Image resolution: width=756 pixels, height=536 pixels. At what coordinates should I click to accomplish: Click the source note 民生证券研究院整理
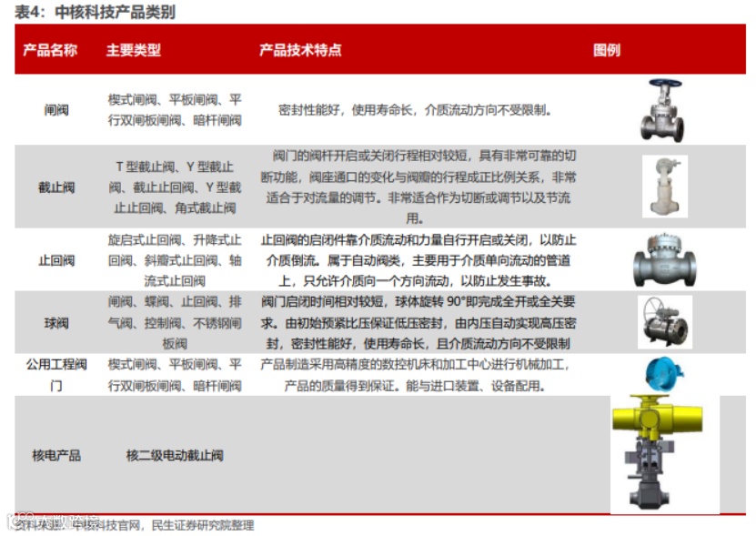pyautogui.click(x=203, y=525)
